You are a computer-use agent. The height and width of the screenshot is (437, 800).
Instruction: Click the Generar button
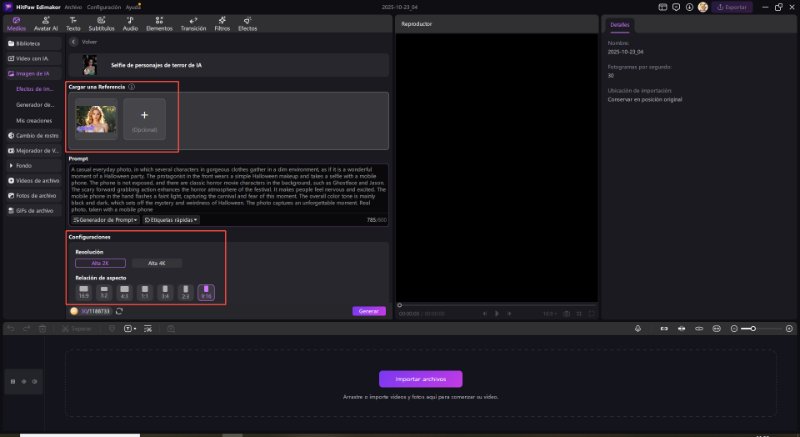pyautogui.click(x=369, y=311)
